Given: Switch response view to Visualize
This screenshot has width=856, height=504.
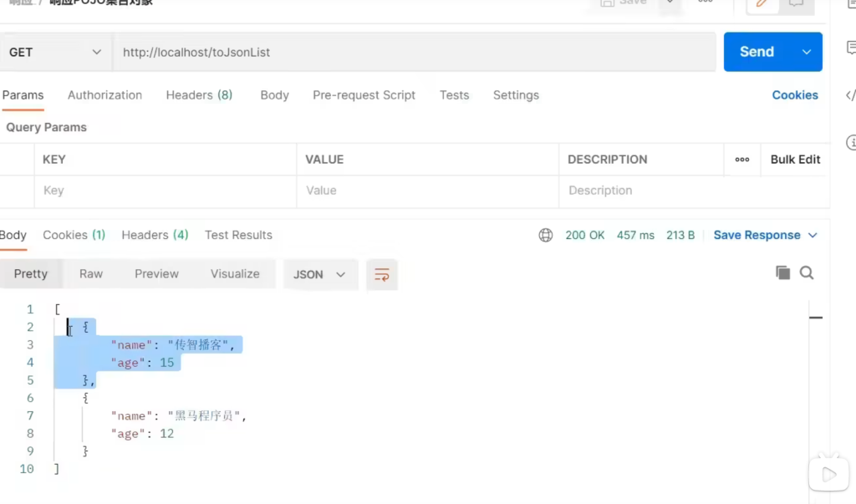Looking at the screenshot, I should point(235,274).
